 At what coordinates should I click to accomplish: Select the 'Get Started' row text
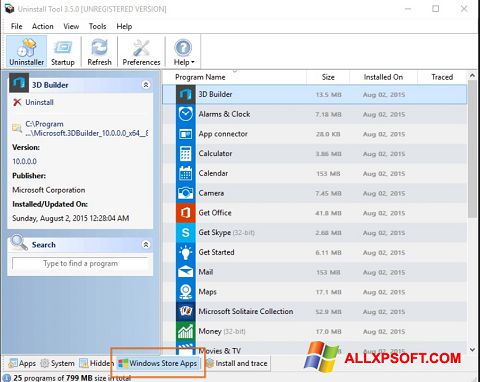216,252
